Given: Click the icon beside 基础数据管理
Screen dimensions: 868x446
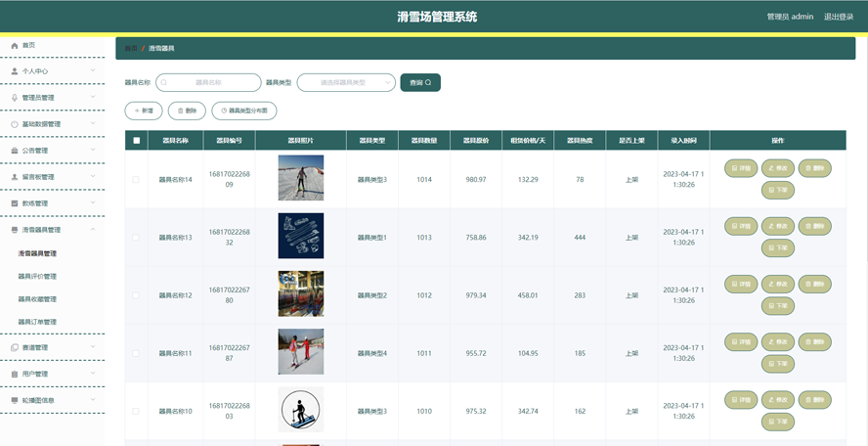Looking at the screenshot, I should pos(15,124).
